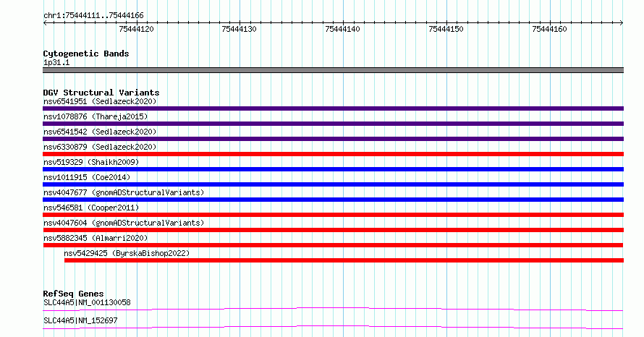Open variant nsv546581 (Cooper2011) label
Viewport: 644px width, 337px height.
click(x=91, y=208)
